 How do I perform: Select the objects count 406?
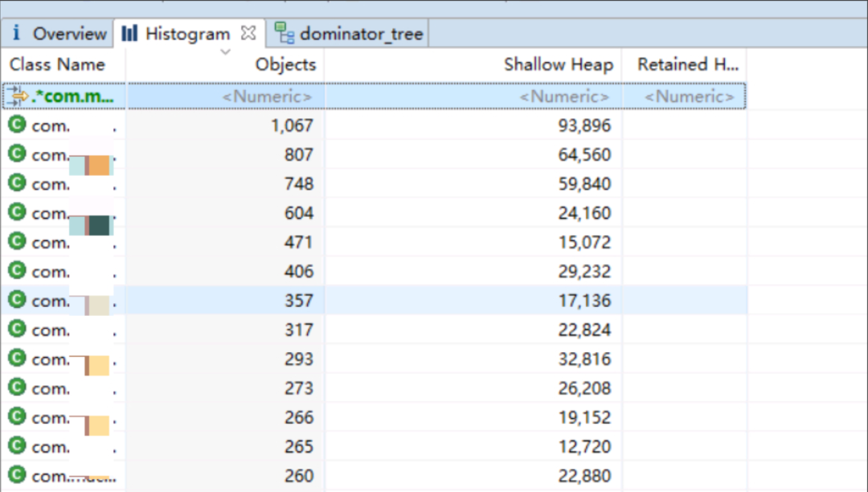point(299,272)
